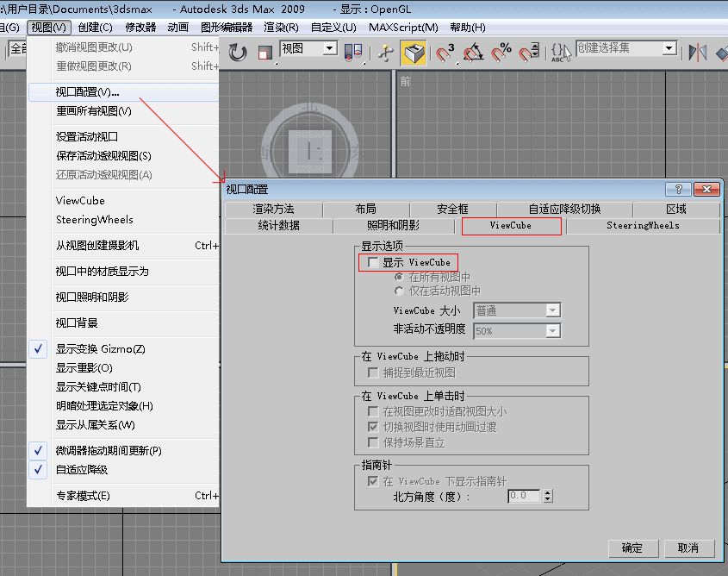Screen dimensions: 728x576
Task: Activate Select and Manipulate tool
Action: 386,52
